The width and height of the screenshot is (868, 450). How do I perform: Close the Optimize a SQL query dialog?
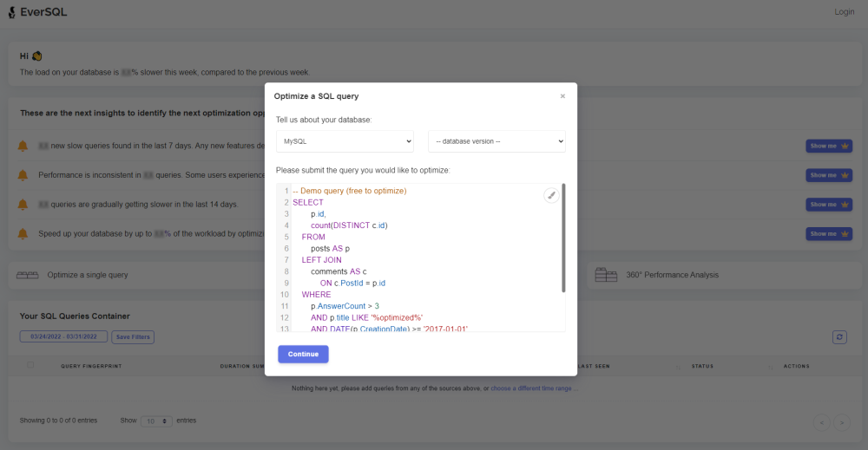pyautogui.click(x=562, y=96)
